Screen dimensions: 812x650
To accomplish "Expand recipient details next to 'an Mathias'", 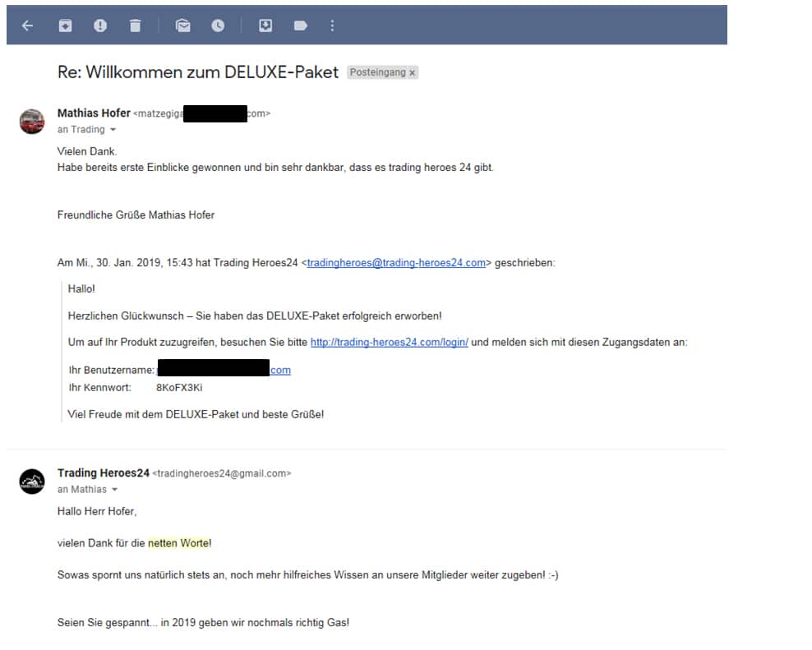I will click(x=115, y=490).
